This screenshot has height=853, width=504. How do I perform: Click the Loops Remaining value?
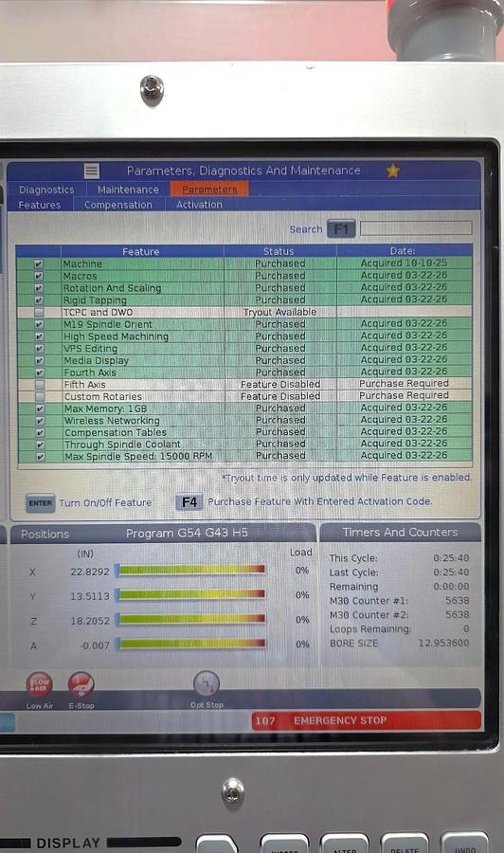466,629
